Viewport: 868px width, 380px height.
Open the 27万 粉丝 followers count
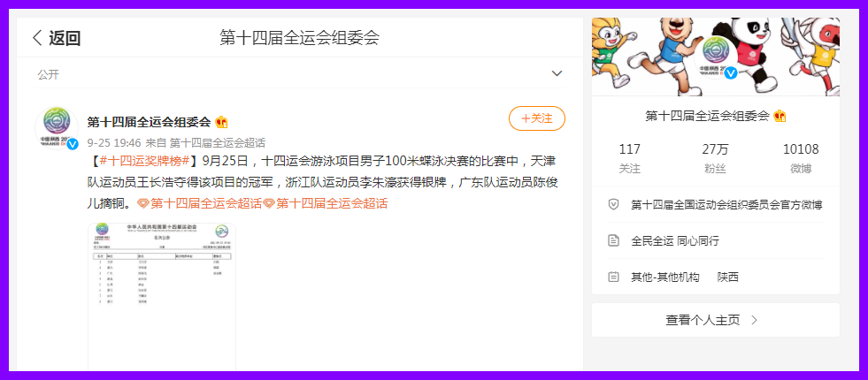[715, 158]
